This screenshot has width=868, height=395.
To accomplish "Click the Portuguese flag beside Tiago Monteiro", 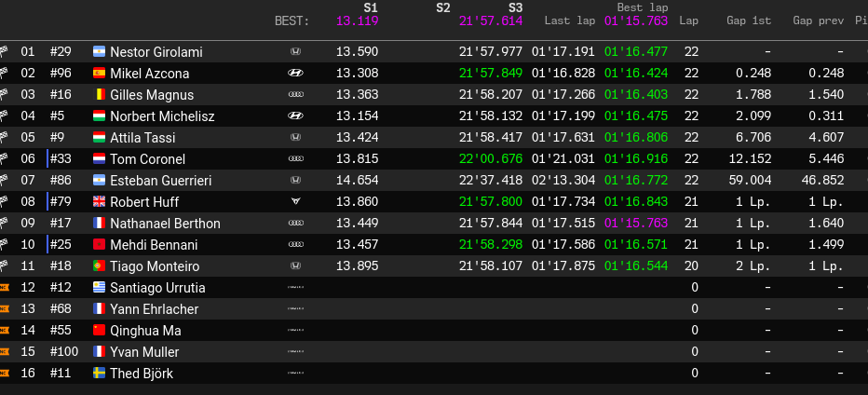I will coord(100,266).
